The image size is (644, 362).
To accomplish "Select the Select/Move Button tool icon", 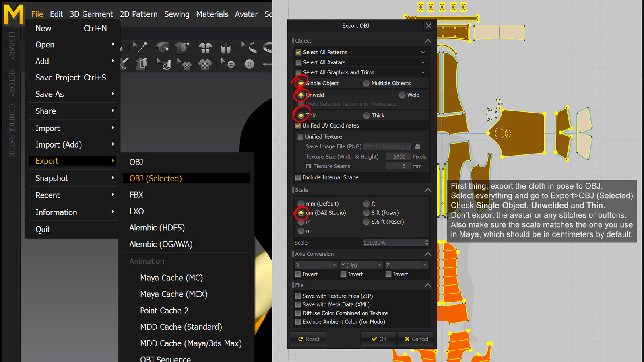I will click(228, 64).
